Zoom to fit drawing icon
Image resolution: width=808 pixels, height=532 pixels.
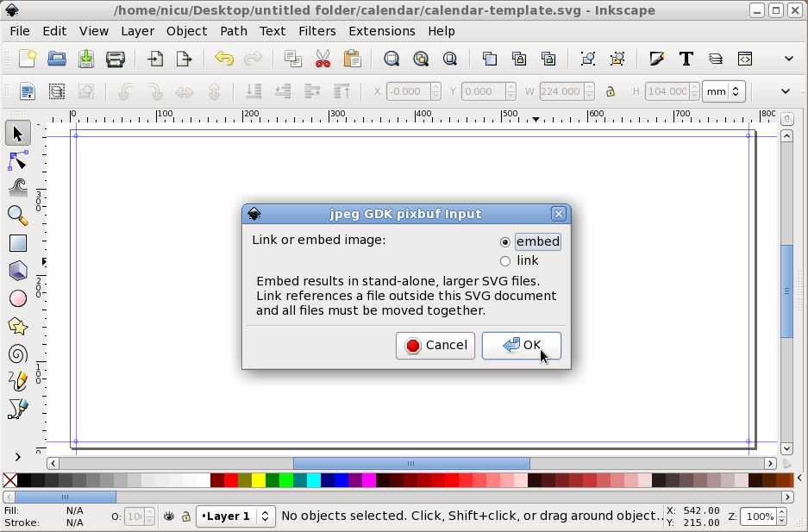pos(421,59)
